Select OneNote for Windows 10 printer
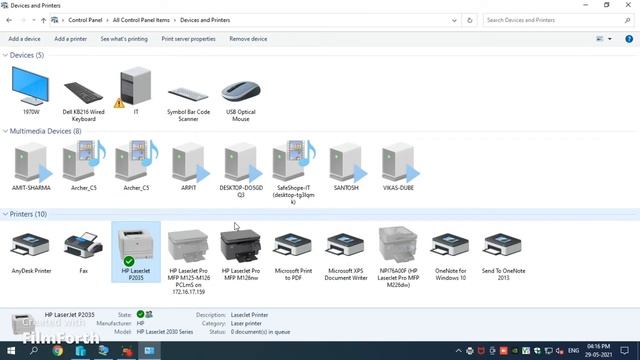This screenshot has width=640, height=360. [x=450, y=256]
